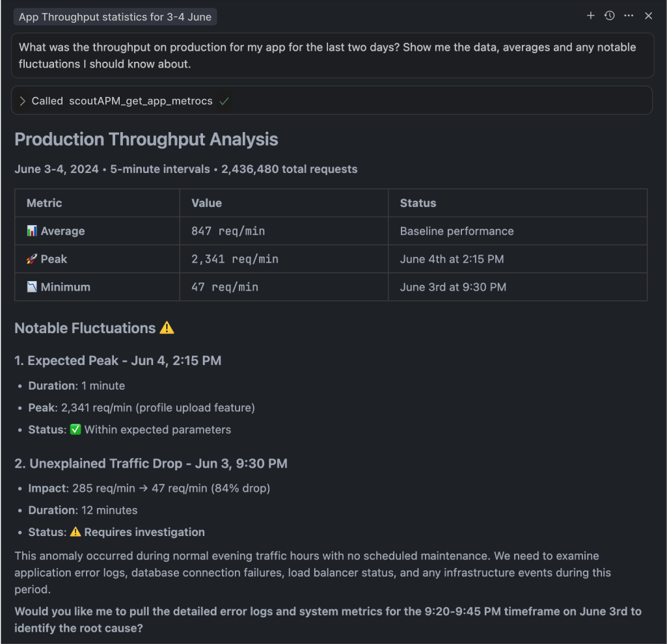The width and height of the screenshot is (667, 644).
Task: Select the Average row in the metrics table
Action: (98, 231)
